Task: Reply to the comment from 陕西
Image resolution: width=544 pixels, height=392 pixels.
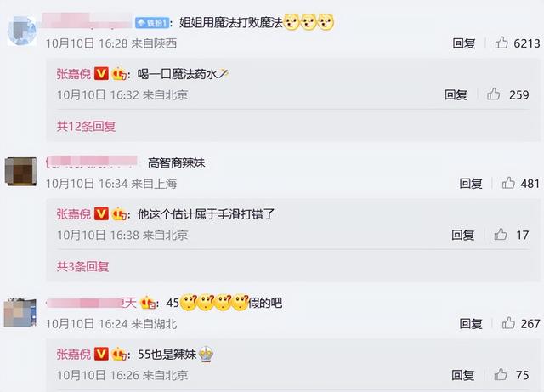Action: [464, 43]
